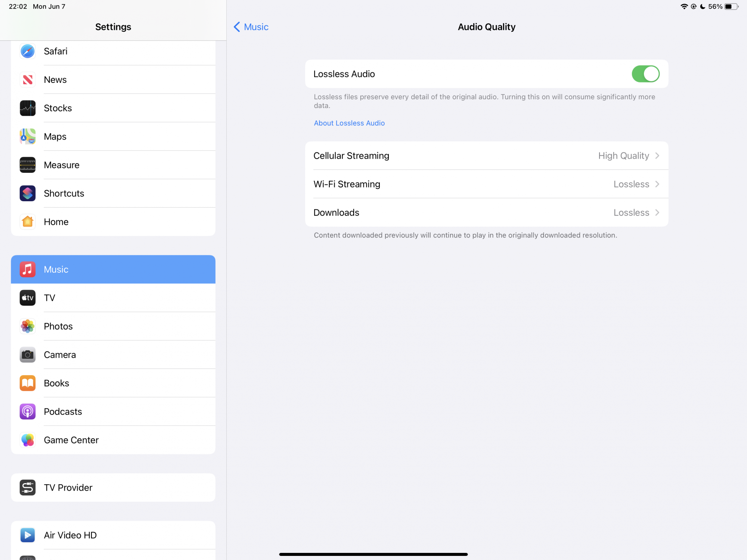Viewport: 747px width, 560px height.
Task: Select Music in settings sidebar
Action: 113,269
